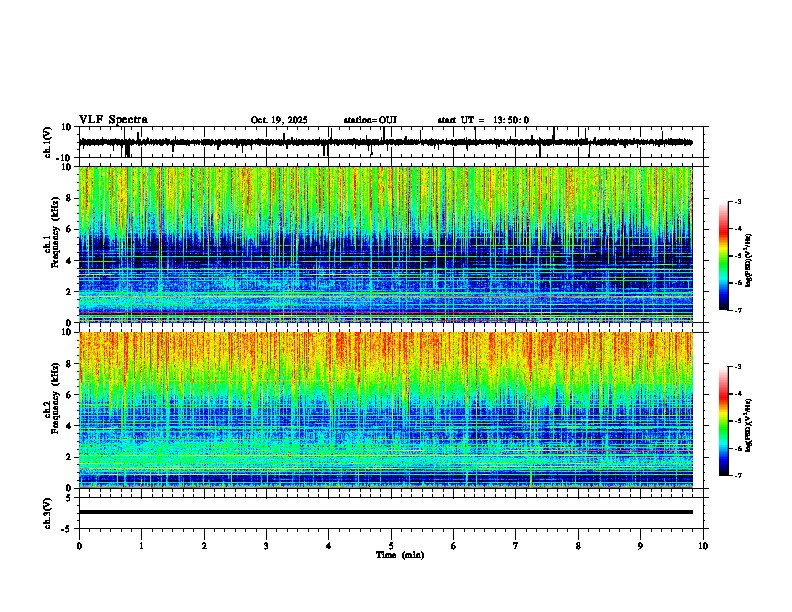Click the "8" kHz tick on ch.2 frequency axis
This screenshot has width=792, height=612.
(x=70, y=364)
